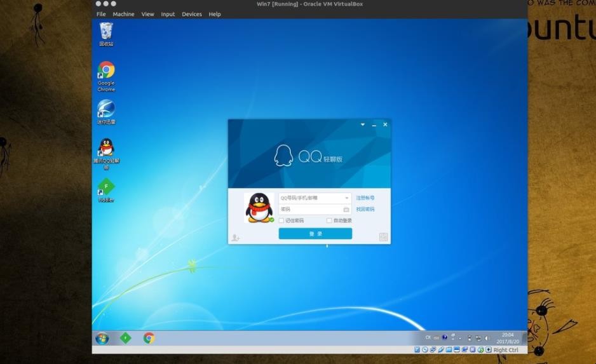The height and width of the screenshot is (364, 596).
Task: Click VirtualBox shared folders indicator
Action: point(449,349)
